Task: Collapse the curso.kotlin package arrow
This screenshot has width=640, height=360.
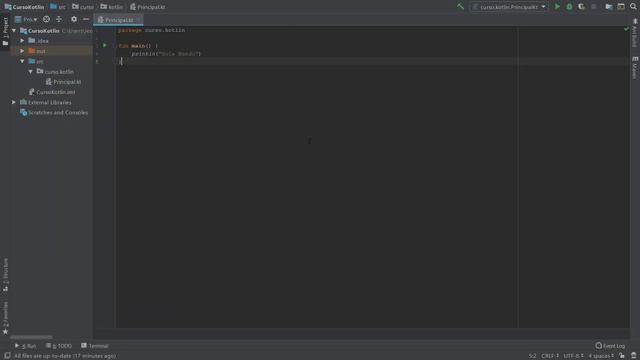Action: tap(31, 71)
